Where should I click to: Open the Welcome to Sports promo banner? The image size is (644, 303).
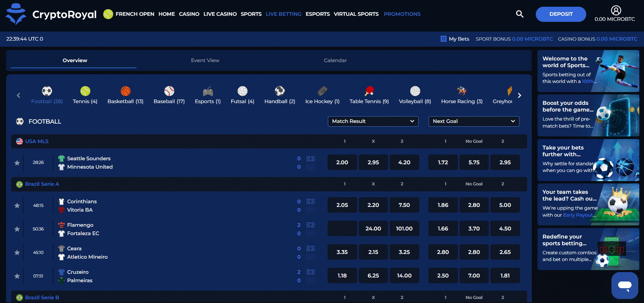[588, 71]
